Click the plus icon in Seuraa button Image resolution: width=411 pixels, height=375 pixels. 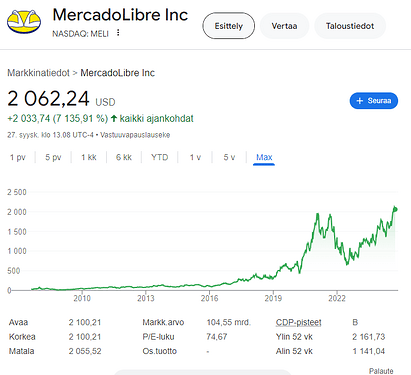(360, 101)
